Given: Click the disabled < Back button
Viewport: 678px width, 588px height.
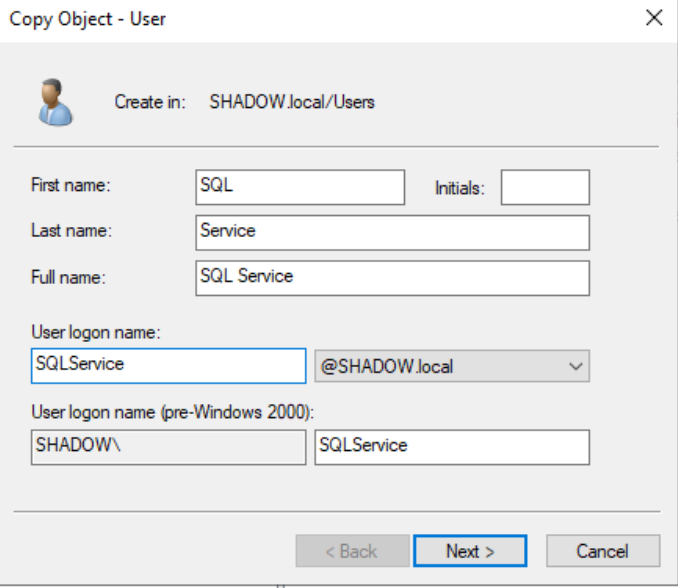Looking at the screenshot, I should [352, 551].
